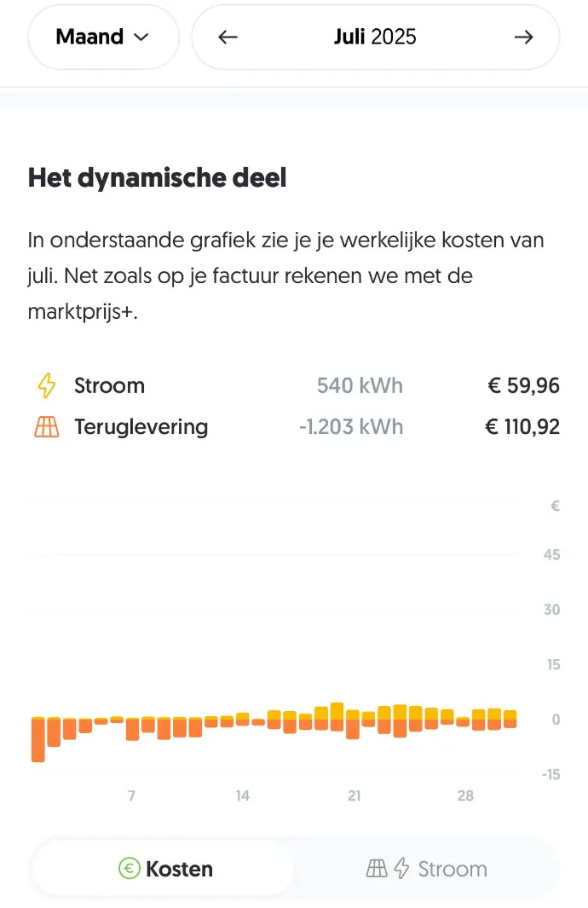This screenshot has height=908, width=588.
Task: Select the Kosten view tab
Action: tap(164, 869)
